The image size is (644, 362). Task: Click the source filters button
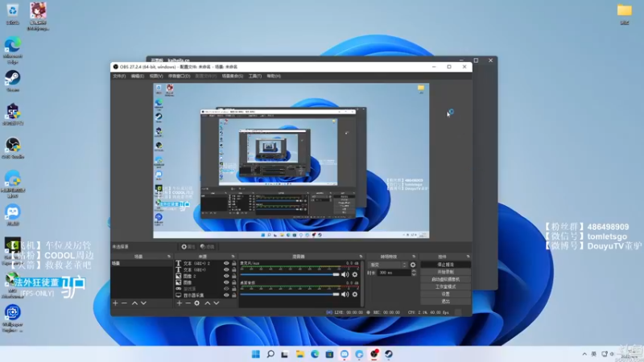tap(208, 247)
